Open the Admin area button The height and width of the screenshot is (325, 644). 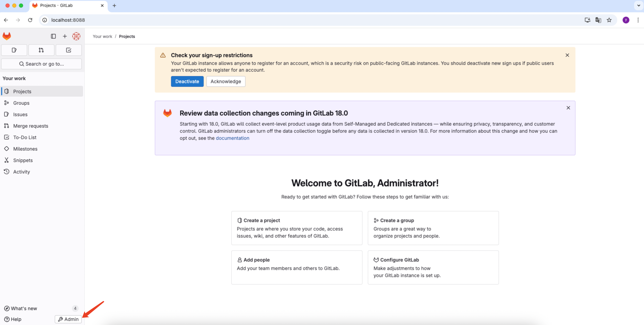point(68,319)
